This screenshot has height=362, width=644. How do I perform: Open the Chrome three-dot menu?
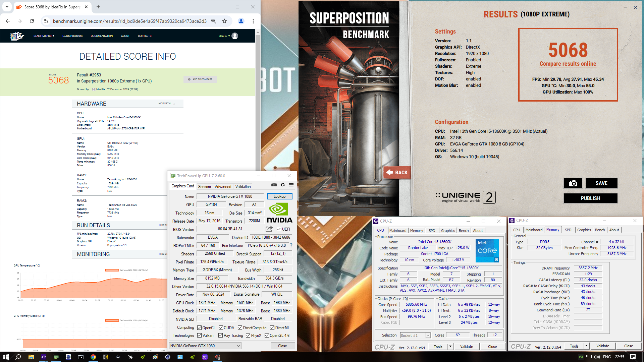(x=253, y=21)
